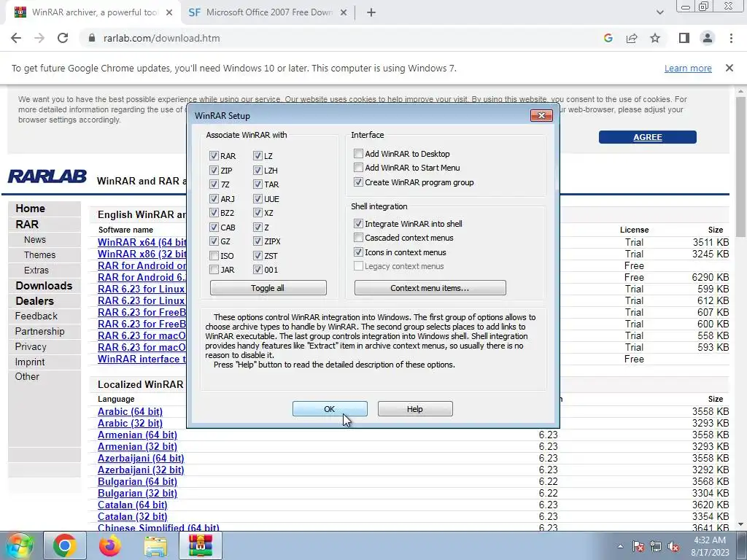Click AGREE on the cookie notice
Viewport: 747px width, 560px height.
click(648, 137)
